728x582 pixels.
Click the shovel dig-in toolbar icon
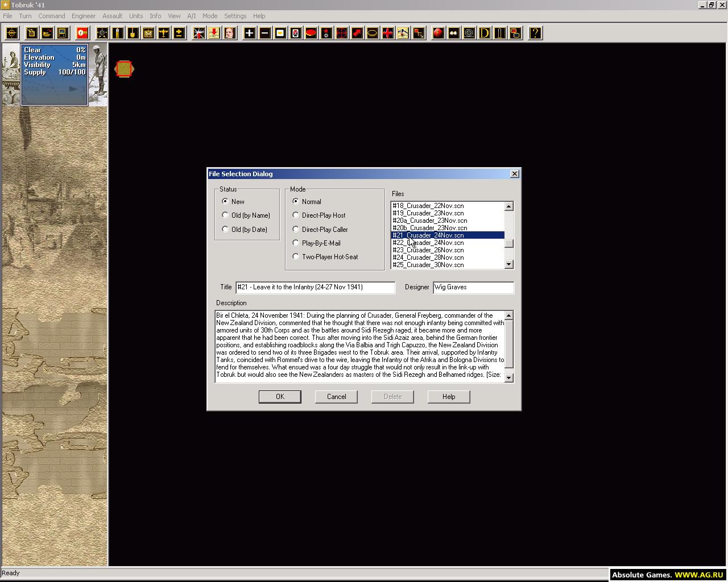point(133,33)
